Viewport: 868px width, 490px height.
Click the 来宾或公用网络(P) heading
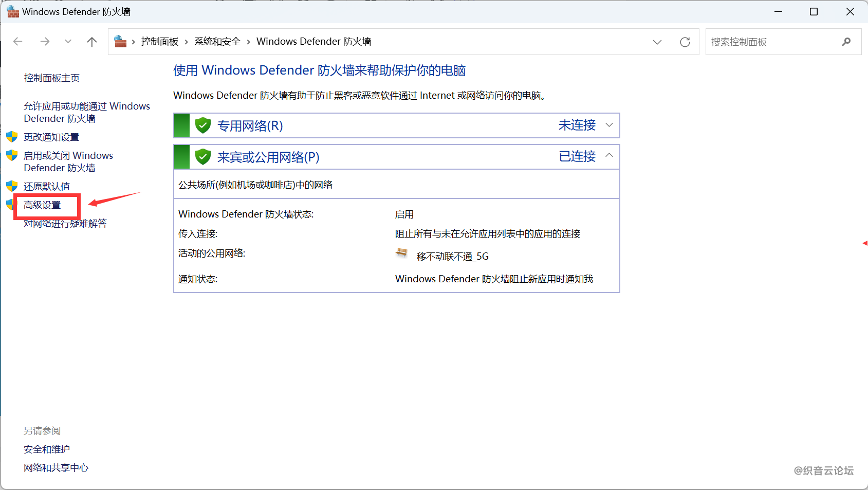268,157
